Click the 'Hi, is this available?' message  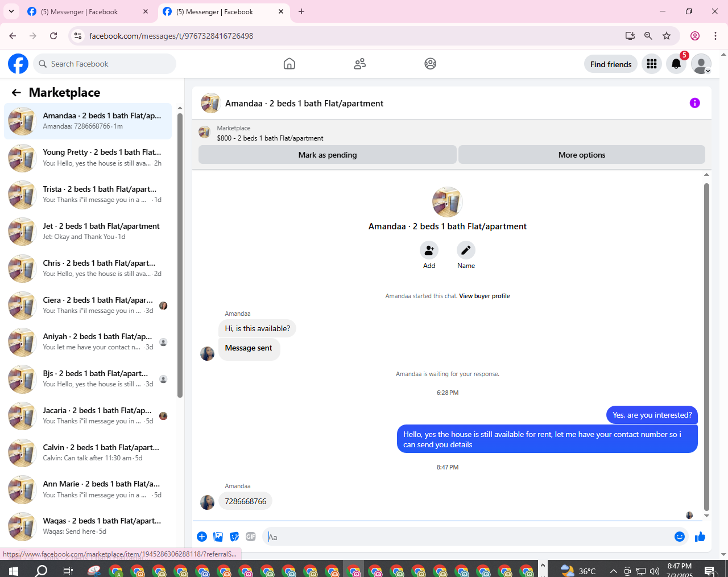pyautogui.click(x=257, y=328)
